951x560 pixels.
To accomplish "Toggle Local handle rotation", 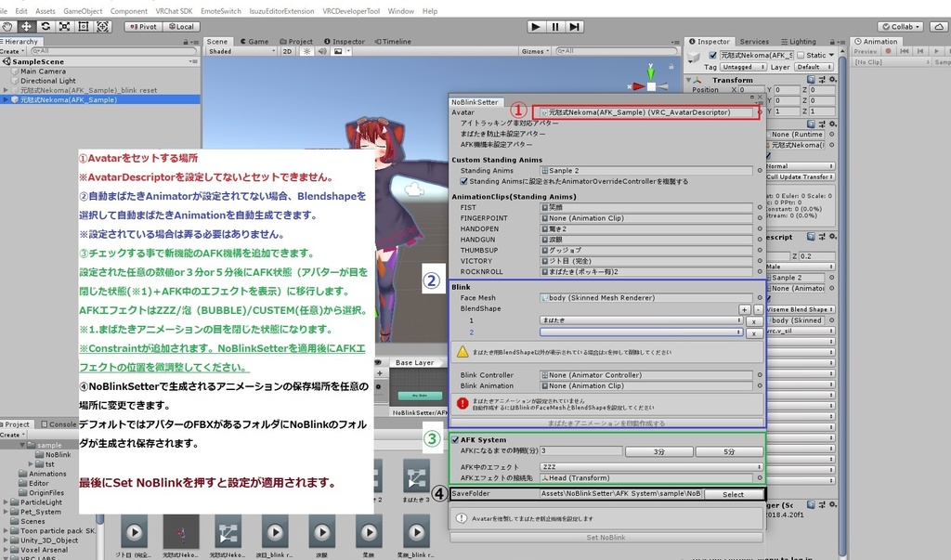I will tap(181, 27).
